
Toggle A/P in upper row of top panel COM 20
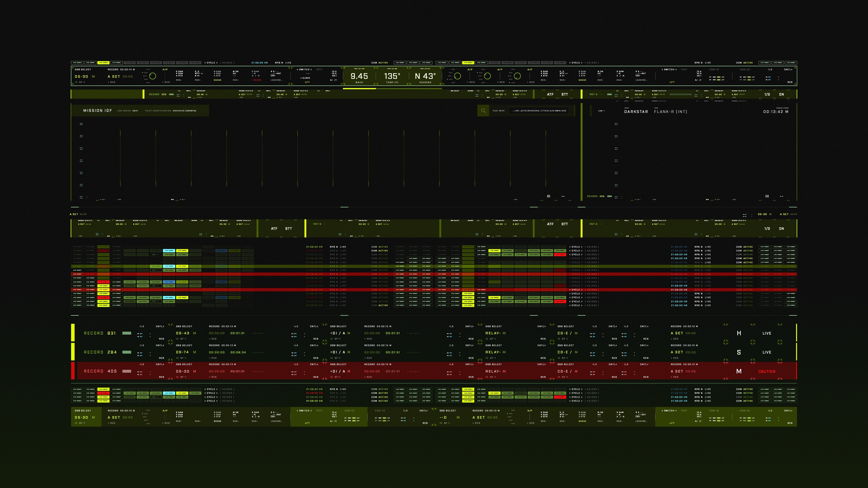(753, 77)
